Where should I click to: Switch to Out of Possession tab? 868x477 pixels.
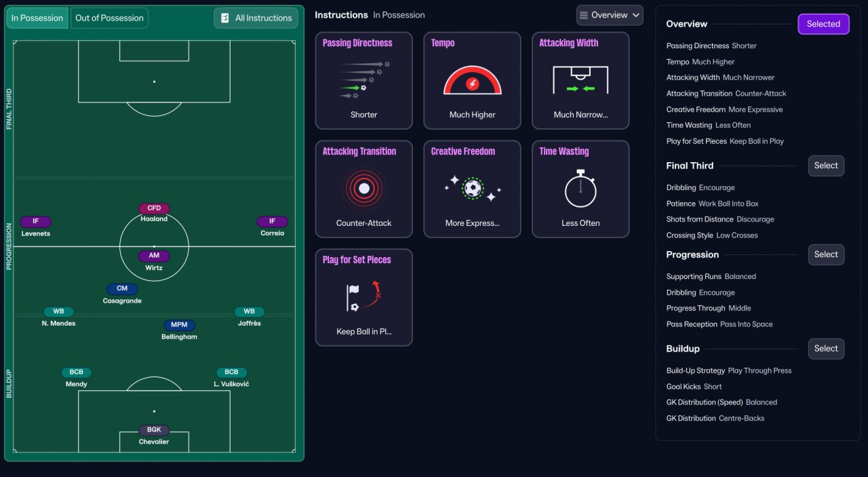click(x=109, y=18)
